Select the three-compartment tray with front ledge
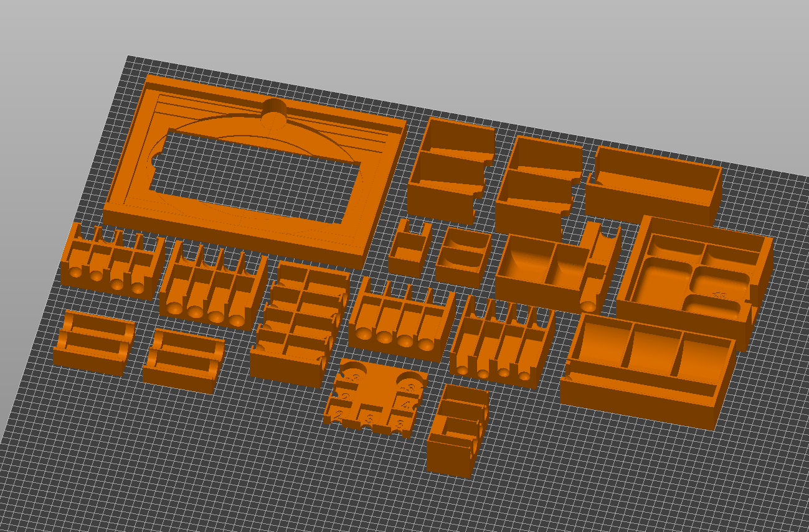Screen dimensions: 809x532 pos(648,370)
